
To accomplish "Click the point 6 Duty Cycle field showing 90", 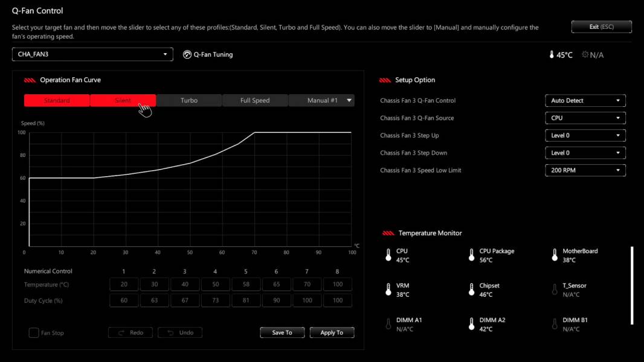I will click(x=277, y=300).
